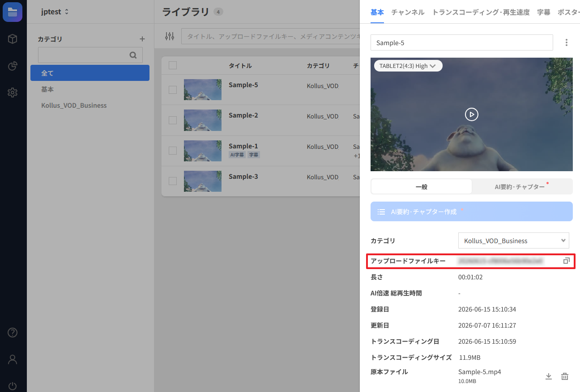Open the Sample-3 row thumbnail

[203, 181]
